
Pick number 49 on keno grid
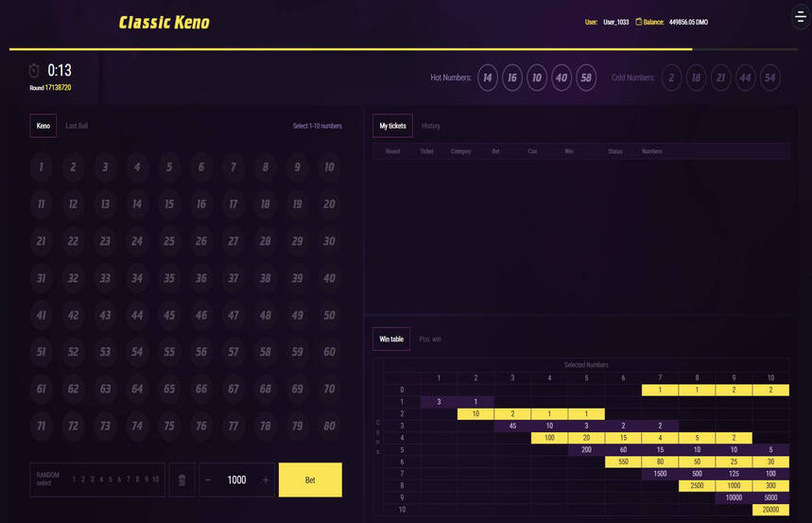(297, 315)
